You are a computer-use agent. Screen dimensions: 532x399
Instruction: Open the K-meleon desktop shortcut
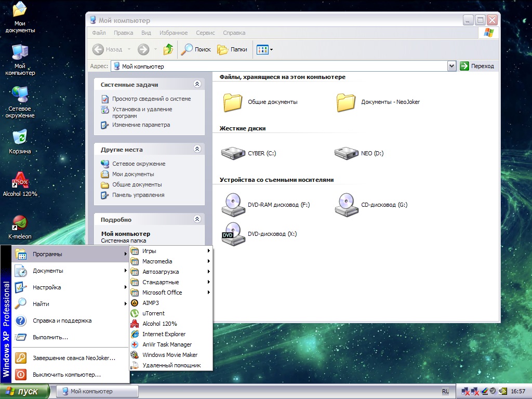(20, 224)
